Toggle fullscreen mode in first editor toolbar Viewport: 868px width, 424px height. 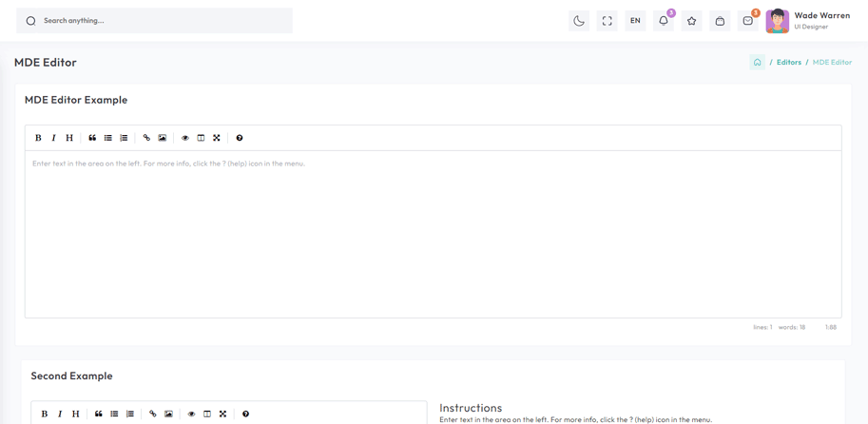click(x=217, y=138)
